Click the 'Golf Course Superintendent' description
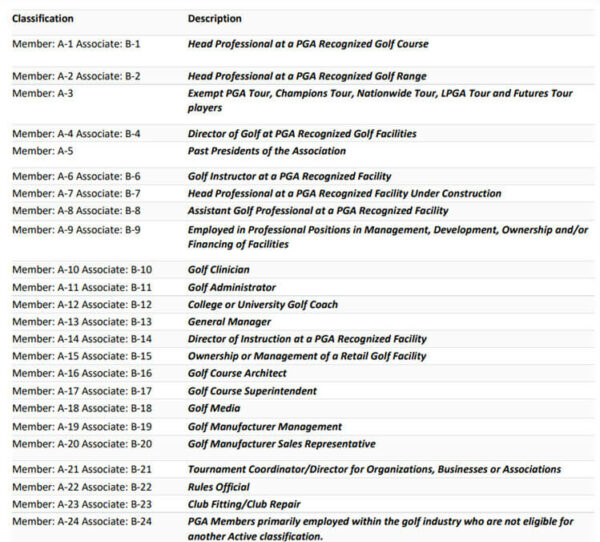 pos(252,391)
